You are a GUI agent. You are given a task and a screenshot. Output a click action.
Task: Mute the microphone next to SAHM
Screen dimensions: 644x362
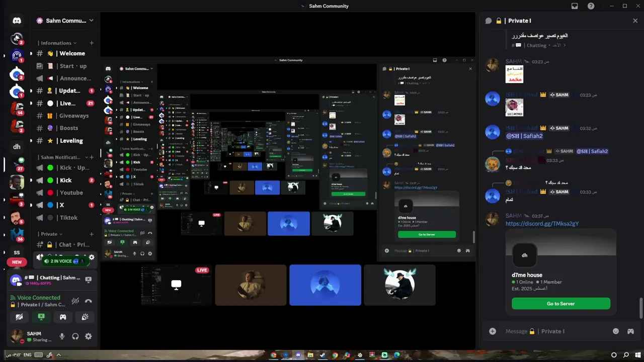62,336
